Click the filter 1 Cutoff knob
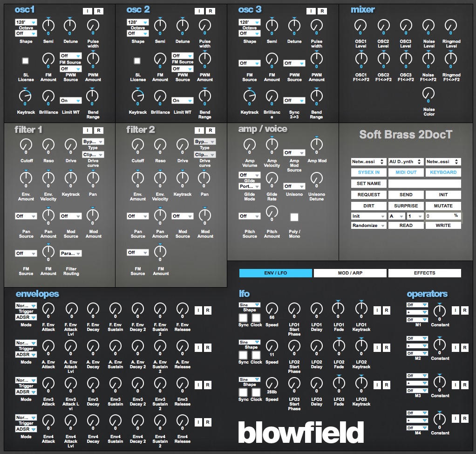Viewport: 476px width, 454px height. pos(26,144)
